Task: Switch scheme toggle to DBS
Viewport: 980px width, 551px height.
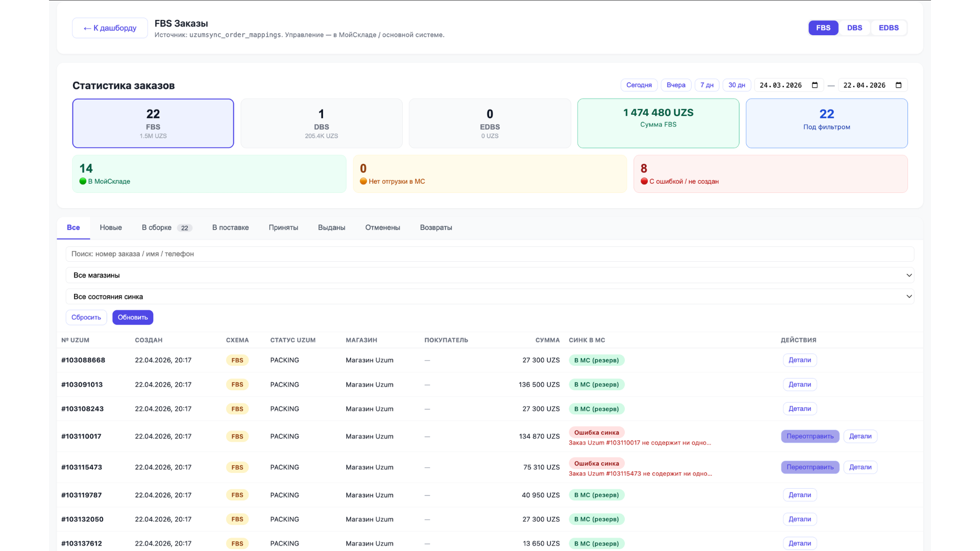Action: click(x=854, y=28)
